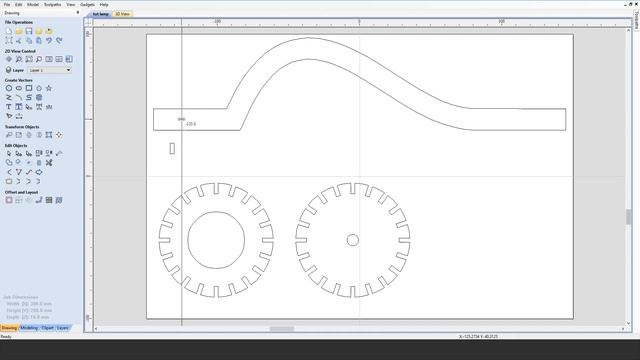
Task: Choose Node Editing tool
Action: coord(19,153)
